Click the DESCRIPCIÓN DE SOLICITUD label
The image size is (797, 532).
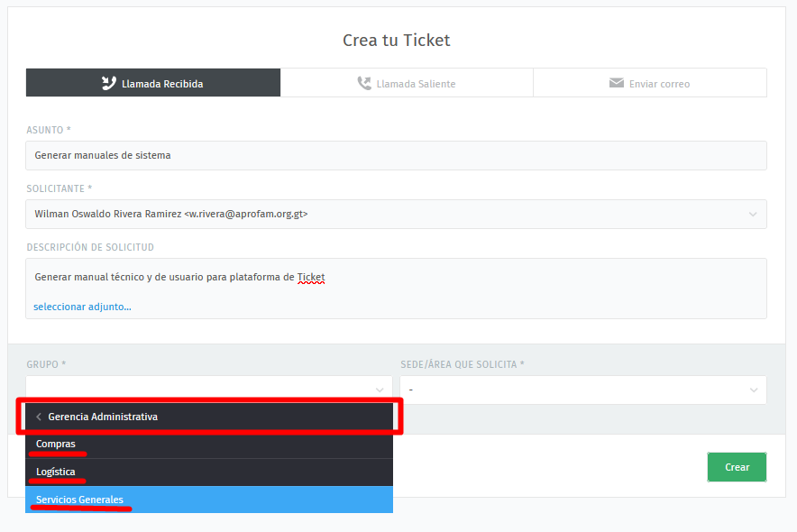[x=90, y=247]
